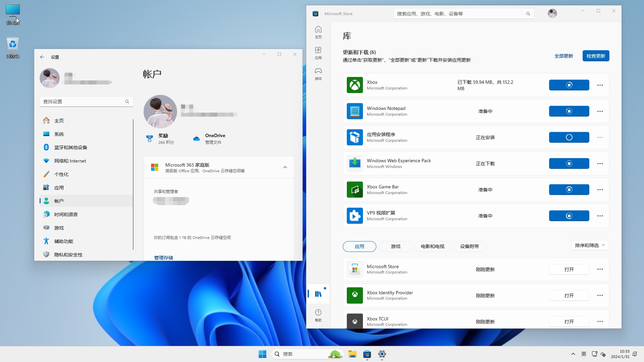Open more options for VP9 视频扩展
Screen dimensions: 644x362
coord(600,216)
